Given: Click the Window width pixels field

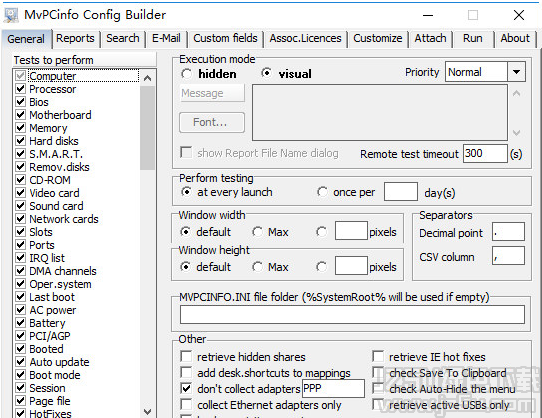Looking at the screenshot, I should pos(351,231).
